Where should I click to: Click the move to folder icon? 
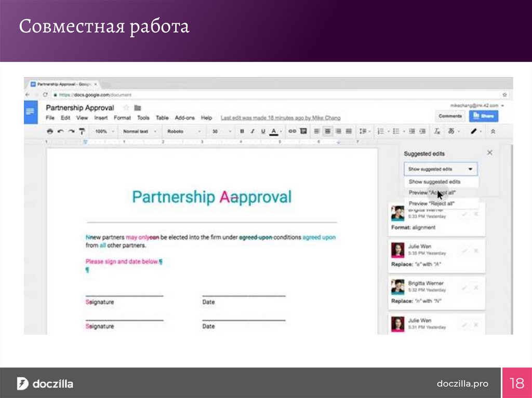click(137, 108)
